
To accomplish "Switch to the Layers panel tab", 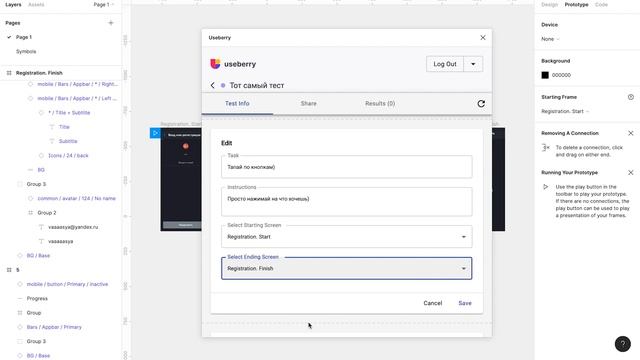I will [x=13, y=4].
